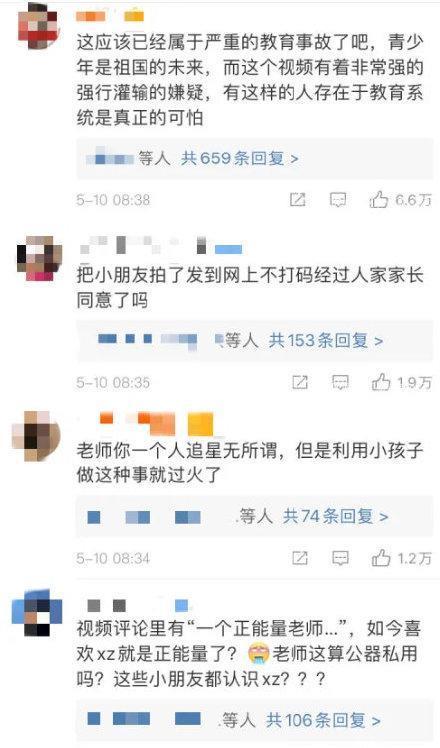Expand 共659条回复 thread
The image size is (440, 748).
tap(240, 158)
